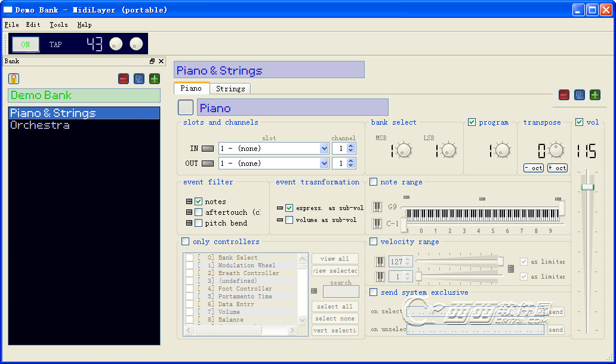Open the OUT slot dropdown
The width and height of the screenshot is (616, 364).
324,164
